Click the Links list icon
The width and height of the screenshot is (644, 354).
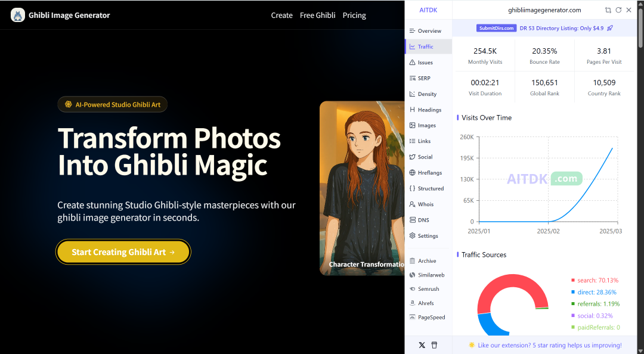pyautogui.click(x=413, y=141)
